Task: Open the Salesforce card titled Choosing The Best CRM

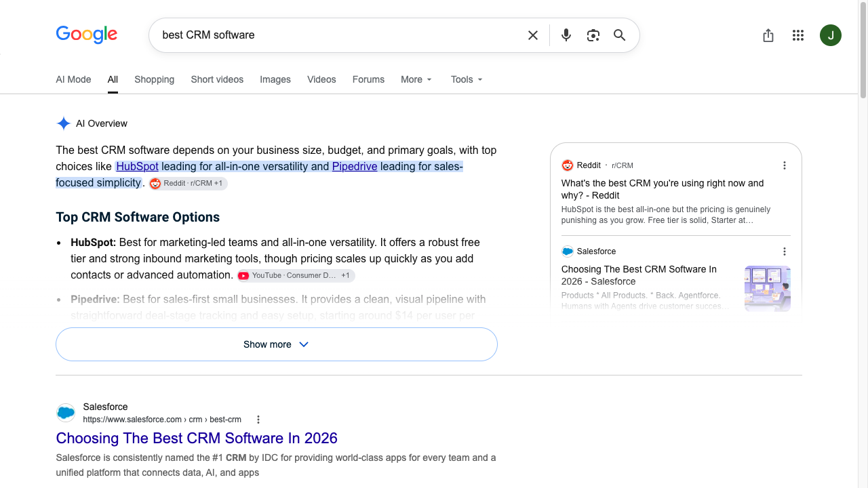Action: [639, 275]
